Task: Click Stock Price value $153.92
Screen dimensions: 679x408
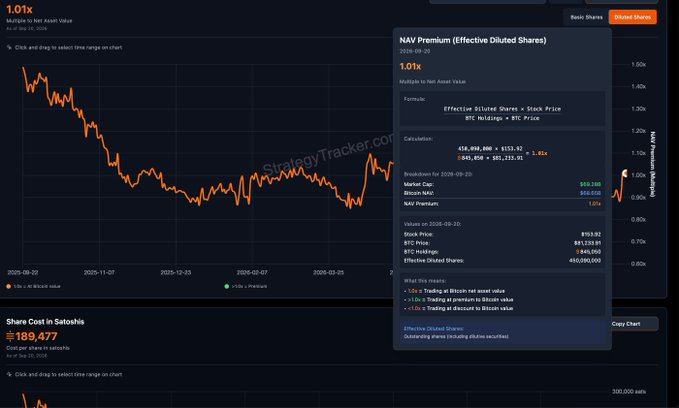Action: pyautogui.click(x=591, y=234)
